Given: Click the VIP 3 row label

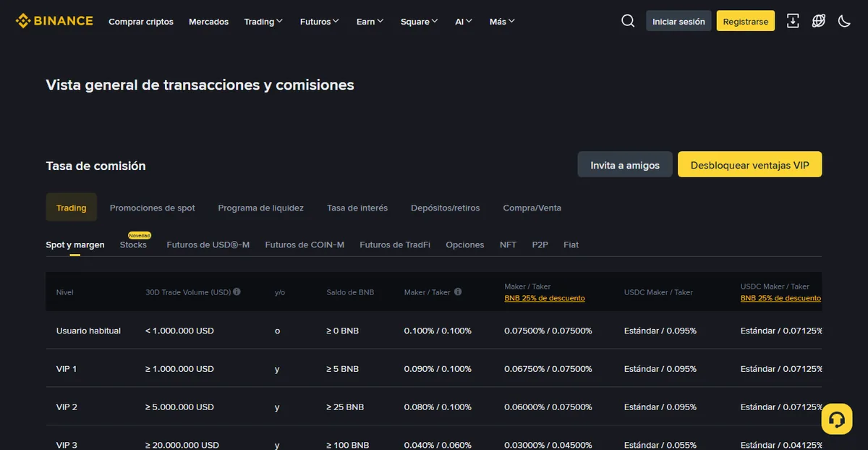Looking at the screenshot, I should (67, 445).
